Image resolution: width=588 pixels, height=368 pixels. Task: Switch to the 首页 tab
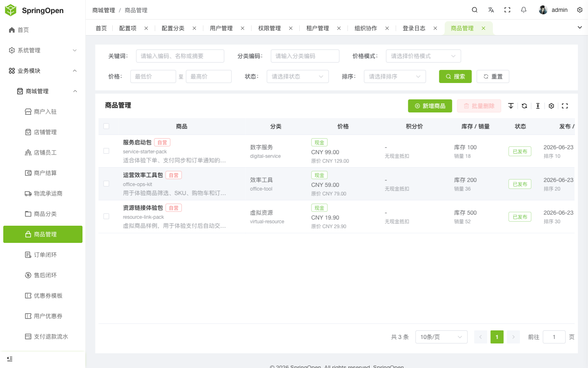click(x=101, y=28)
